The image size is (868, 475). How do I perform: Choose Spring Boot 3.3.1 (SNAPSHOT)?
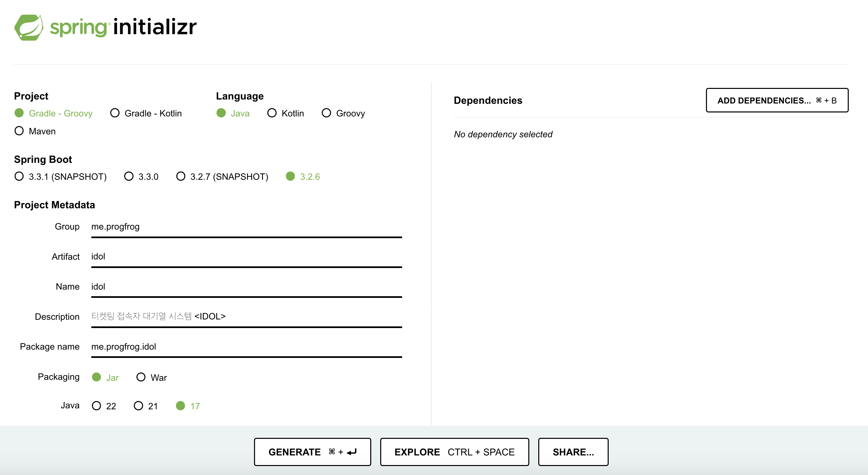click(20, 176)
